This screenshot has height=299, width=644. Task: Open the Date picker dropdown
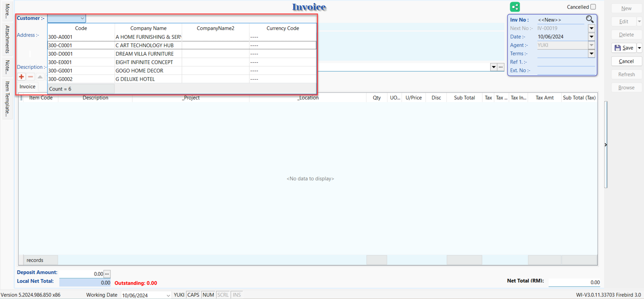pos(591,37)
